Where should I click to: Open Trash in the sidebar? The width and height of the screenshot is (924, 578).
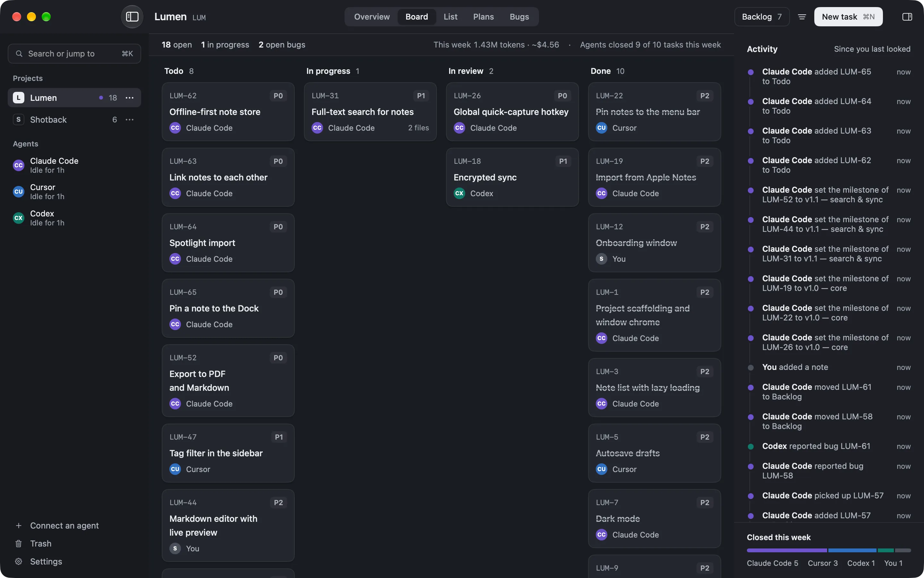point(40,544)
